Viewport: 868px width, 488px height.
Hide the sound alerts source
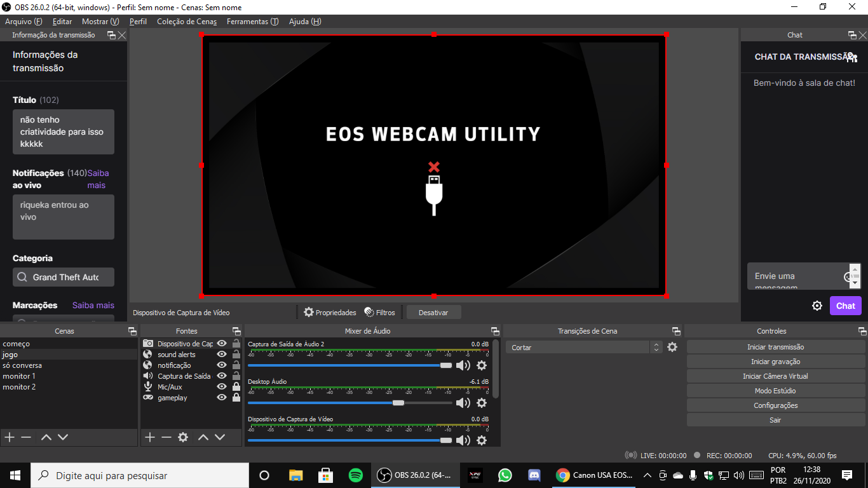tap(222, 355)
